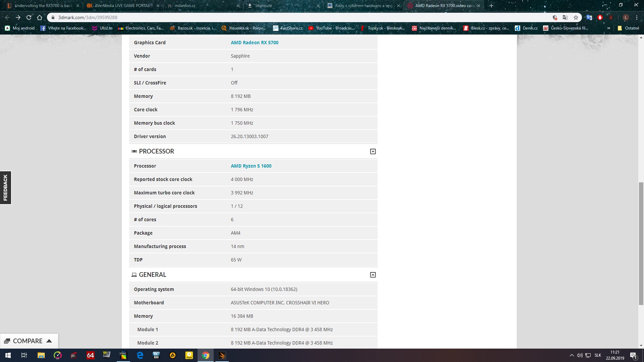The height and width of the screenshot is (362, 644).
Task: Open Chrome menu three dots
Action: coord(637,17)
